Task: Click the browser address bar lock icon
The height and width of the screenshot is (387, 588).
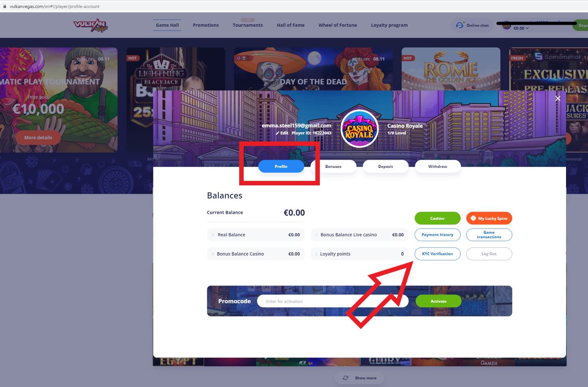Action: pyautogui.click(x=5, y=6)
